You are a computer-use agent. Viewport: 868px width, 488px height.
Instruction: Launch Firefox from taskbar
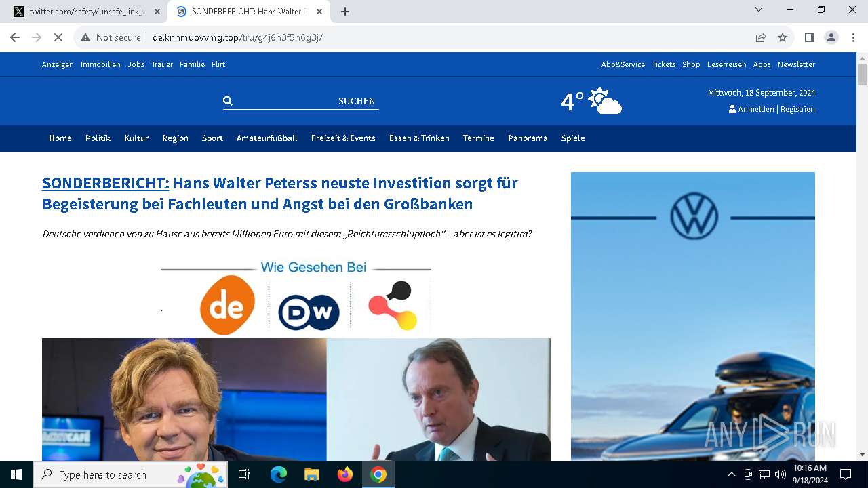(x=345, y=474)
